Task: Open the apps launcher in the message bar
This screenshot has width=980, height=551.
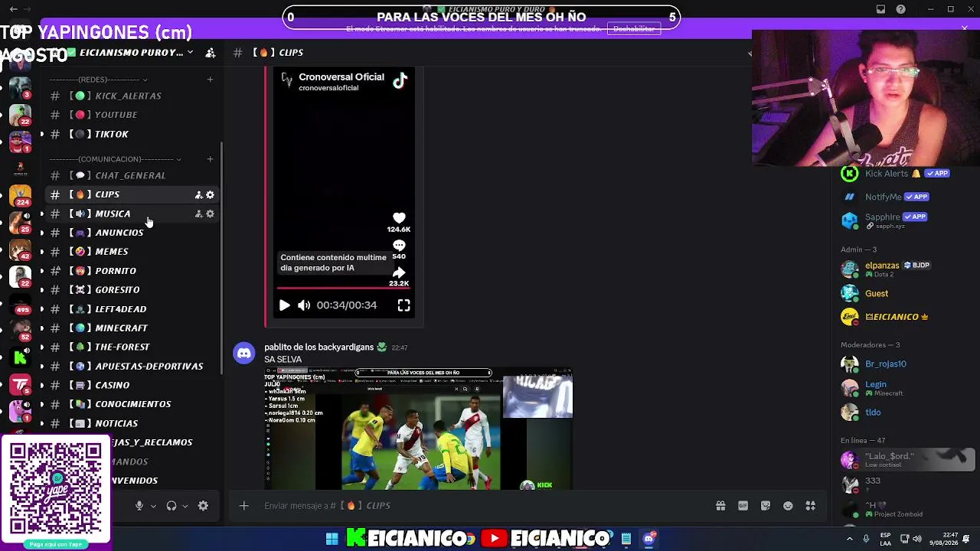Action: 811,506
